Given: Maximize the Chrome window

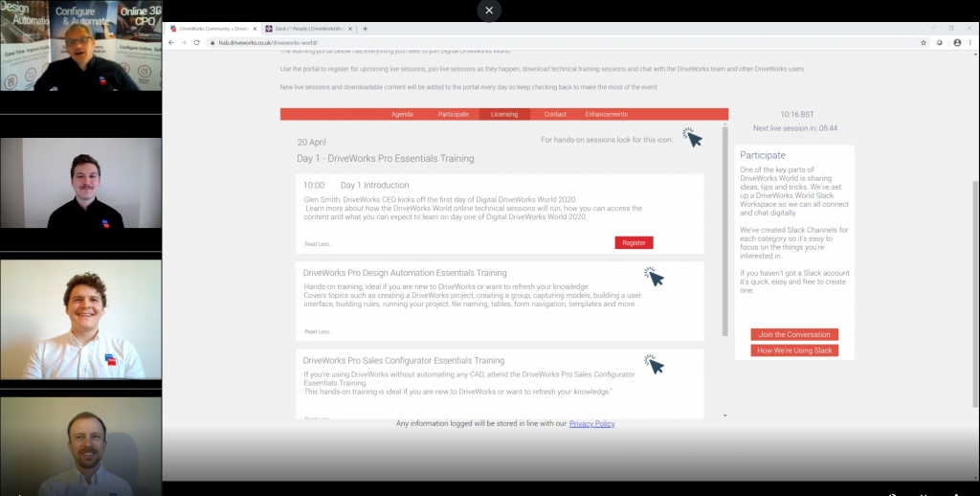Looking at the screenshot, I should (x=951, y=28).
